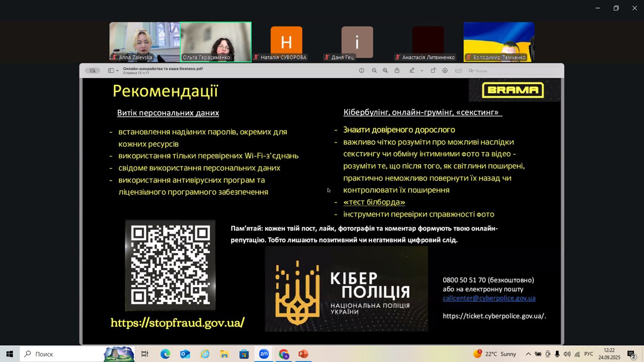Expand the sidebar view options dropdown
Viewport: 644px width, 362px height.
point(117,71)
